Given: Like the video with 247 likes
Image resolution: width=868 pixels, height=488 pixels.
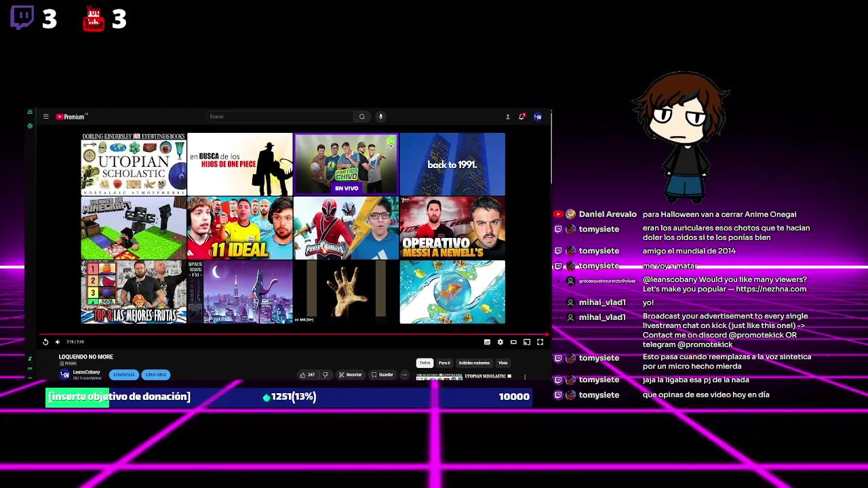Looking at the screenshot, I should tap(307, 375).
